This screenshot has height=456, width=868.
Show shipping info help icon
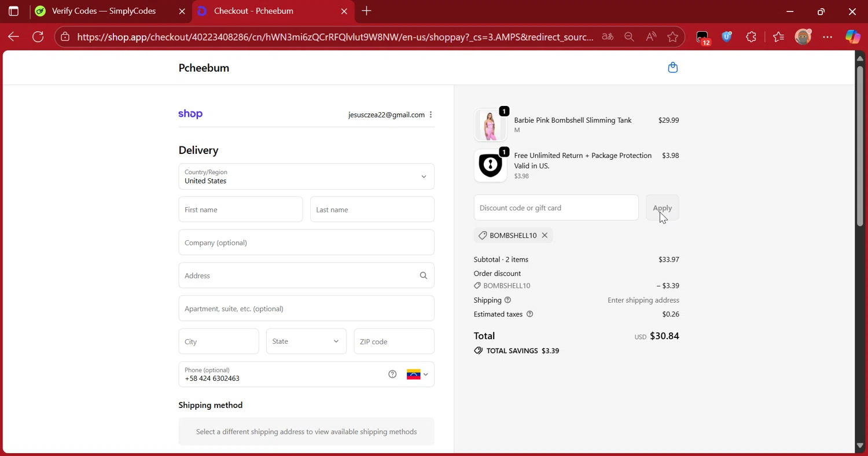point(507,300)
